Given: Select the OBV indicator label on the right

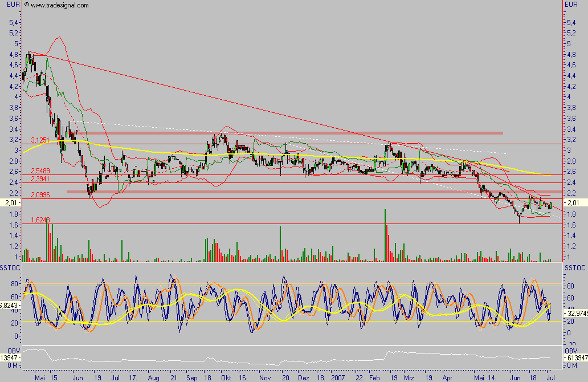Looking at the screenshot, I should pyautogui.click(x=571, y=351).
